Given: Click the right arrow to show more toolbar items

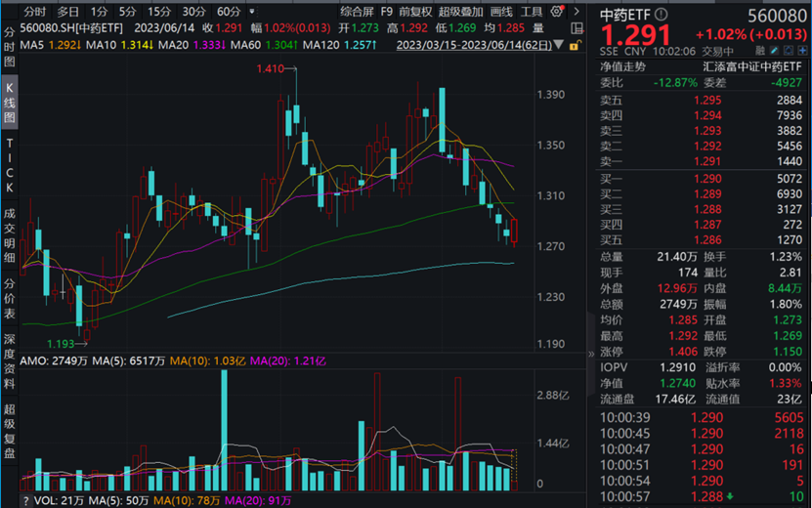Looking at the screenshot, I should click(x=577, y=12).
